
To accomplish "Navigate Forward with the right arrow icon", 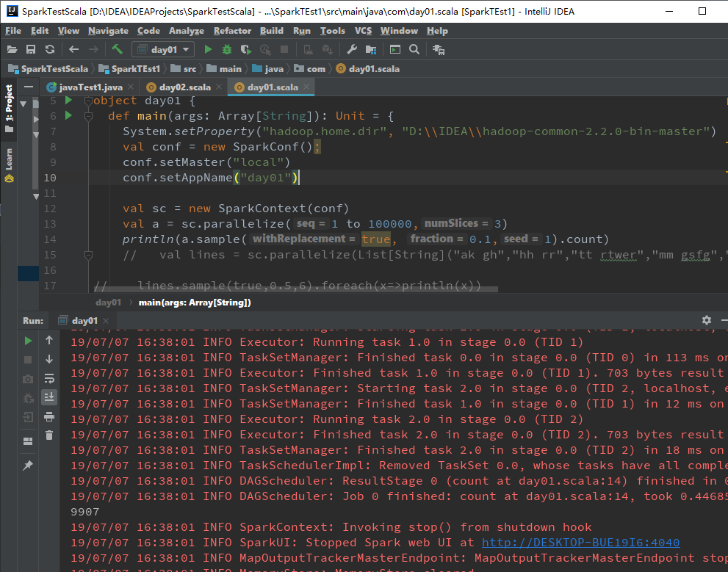I will click(93, 50).
